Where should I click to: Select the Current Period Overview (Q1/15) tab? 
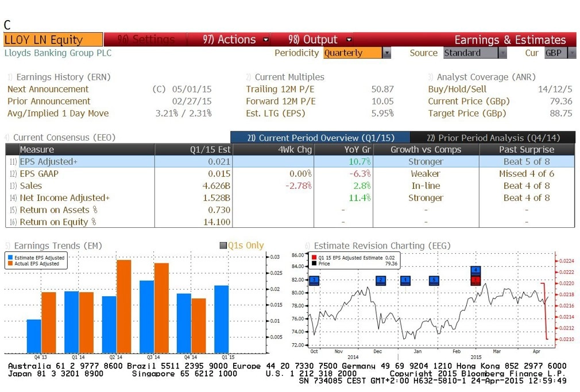tap(320, 138)
